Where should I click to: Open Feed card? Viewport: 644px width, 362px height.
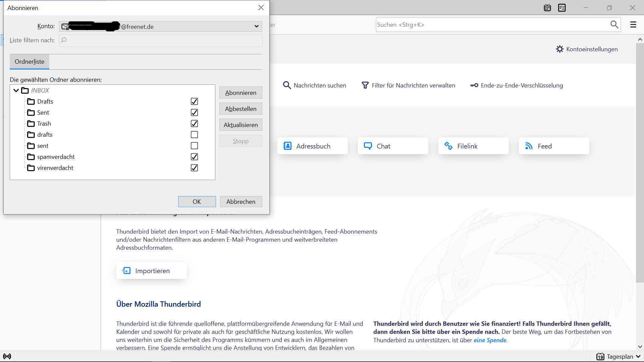coord(554,146)
